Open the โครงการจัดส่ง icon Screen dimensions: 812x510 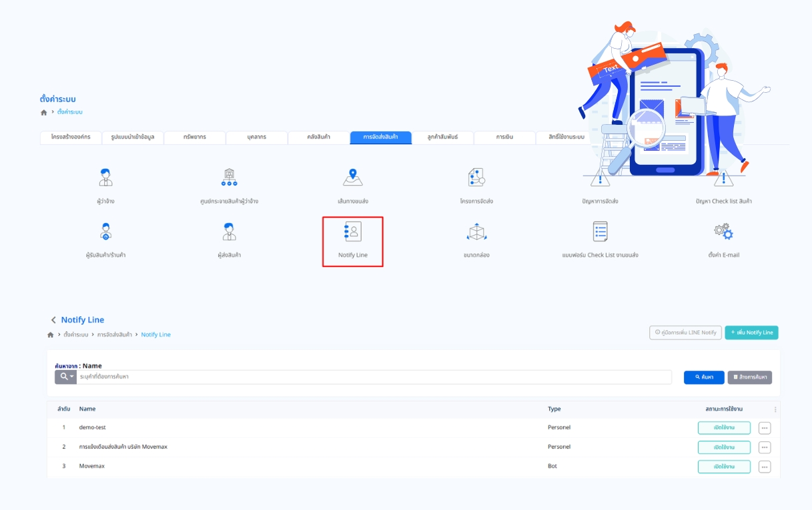[x=476, y=178]
